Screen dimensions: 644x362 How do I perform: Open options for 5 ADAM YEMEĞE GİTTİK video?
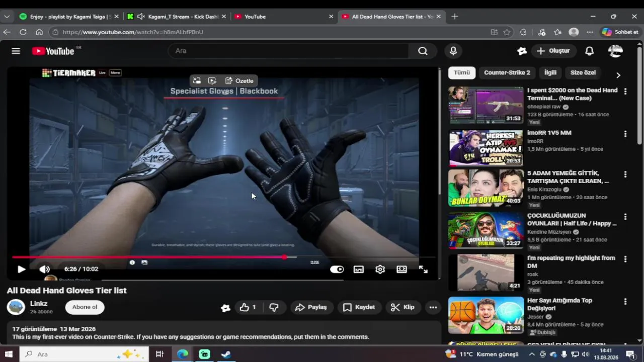(625, 174)
